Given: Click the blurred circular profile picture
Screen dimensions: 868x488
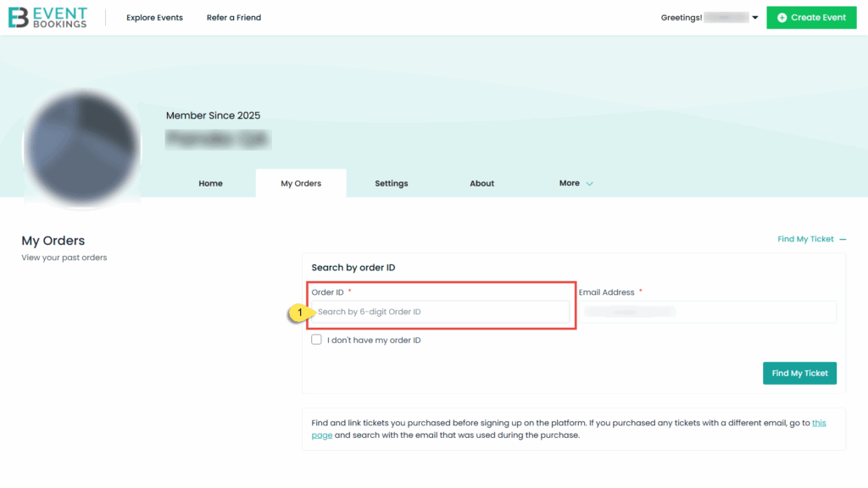Looking at the screenshot, I should coord(82,144).
